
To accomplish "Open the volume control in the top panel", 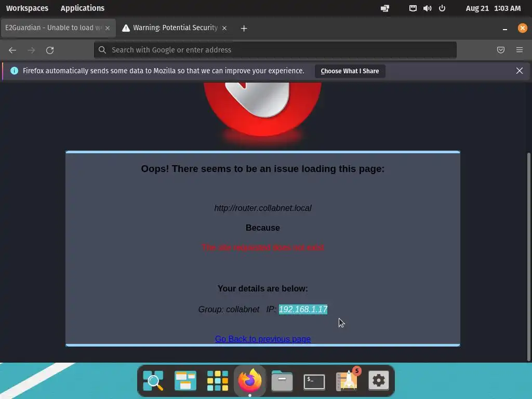I will click(x=427, y=8).
